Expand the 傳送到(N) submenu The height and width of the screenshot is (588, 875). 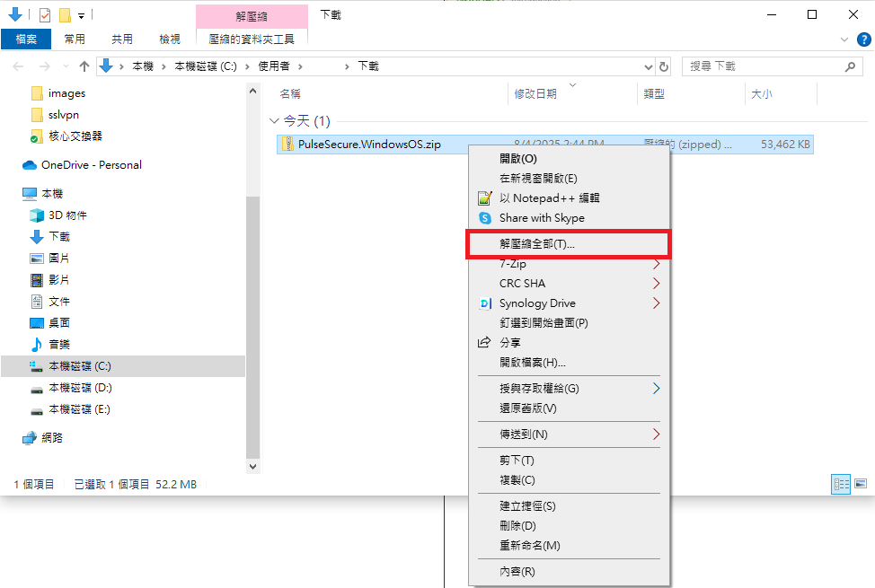point(569,434)
